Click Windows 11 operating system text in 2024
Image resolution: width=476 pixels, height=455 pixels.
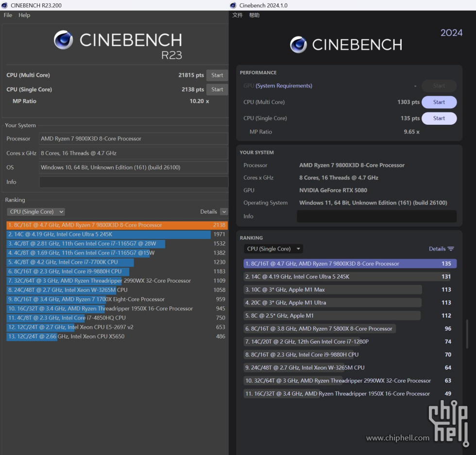pyautogui.click(x=373, y=203)
